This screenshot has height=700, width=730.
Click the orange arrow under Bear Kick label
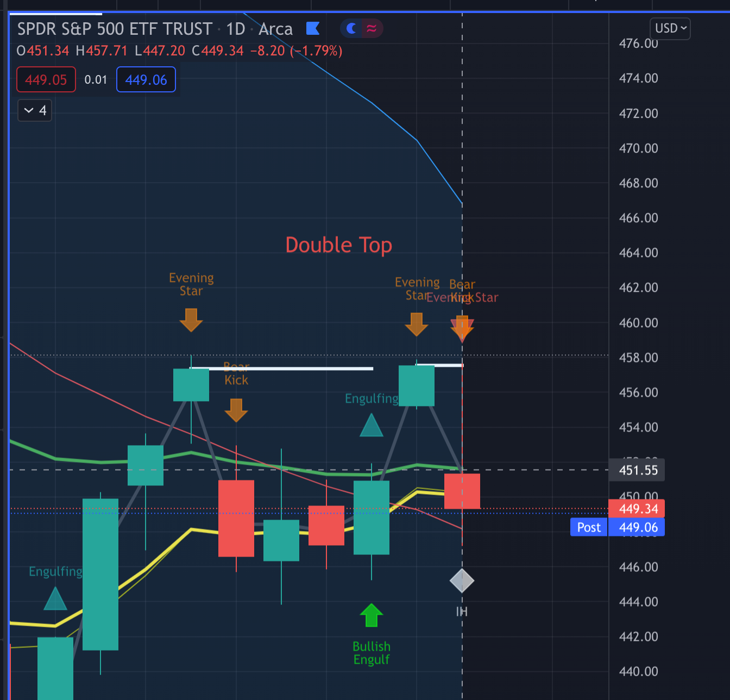point(236,410)
